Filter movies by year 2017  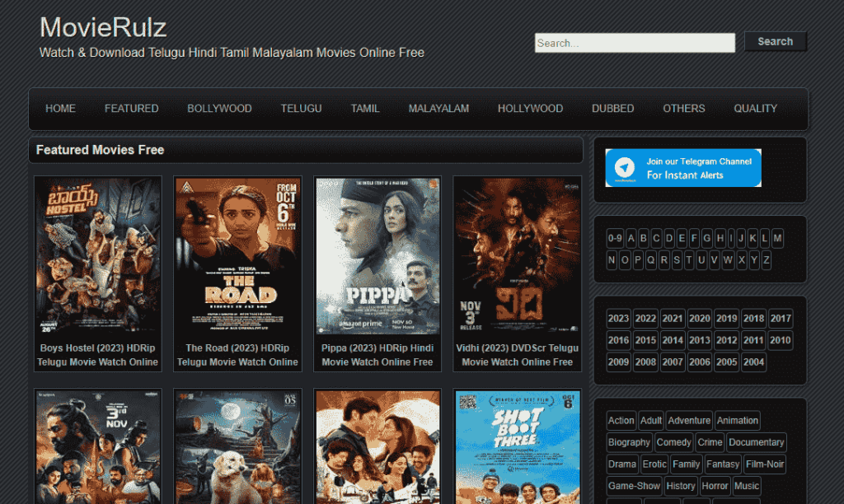pyautogui.click(x=781, y=319)
